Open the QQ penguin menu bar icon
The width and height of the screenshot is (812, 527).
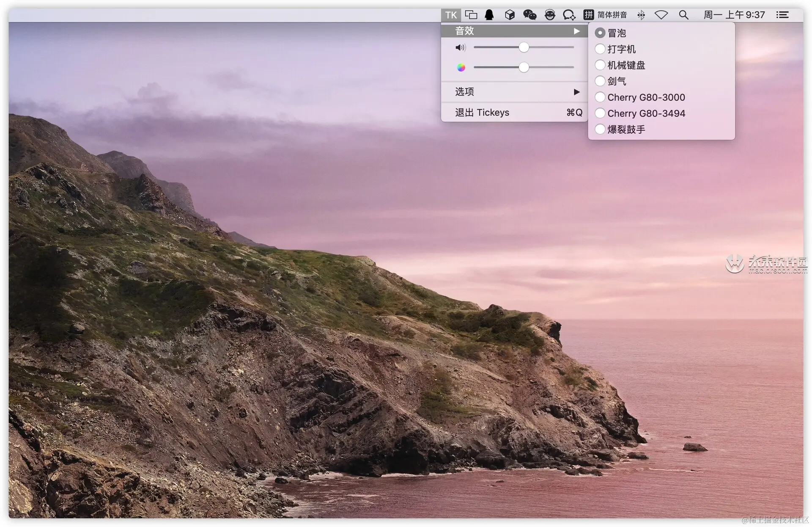tap(489, 15)
